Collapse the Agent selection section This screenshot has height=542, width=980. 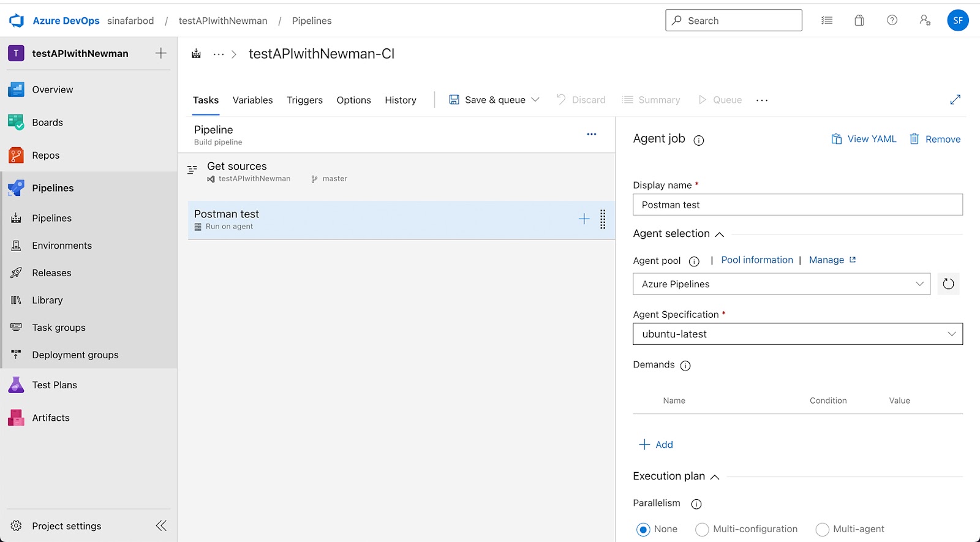point(720,235)
